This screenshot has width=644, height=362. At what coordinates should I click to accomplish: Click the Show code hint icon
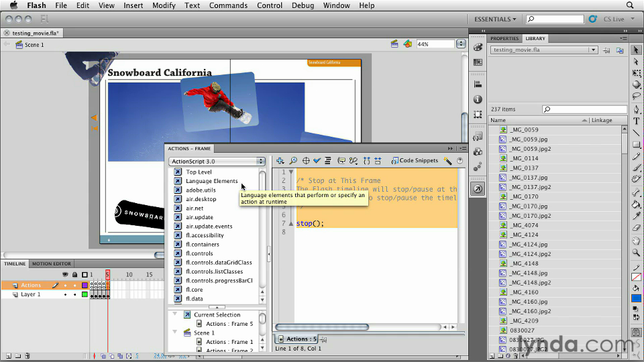tap(341, 161)
